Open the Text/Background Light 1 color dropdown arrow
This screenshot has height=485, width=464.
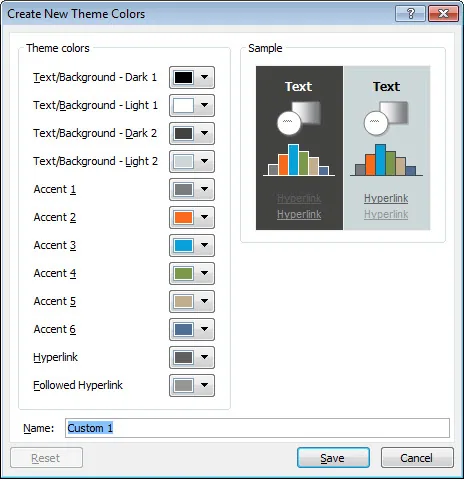click(x=204, y=105)
